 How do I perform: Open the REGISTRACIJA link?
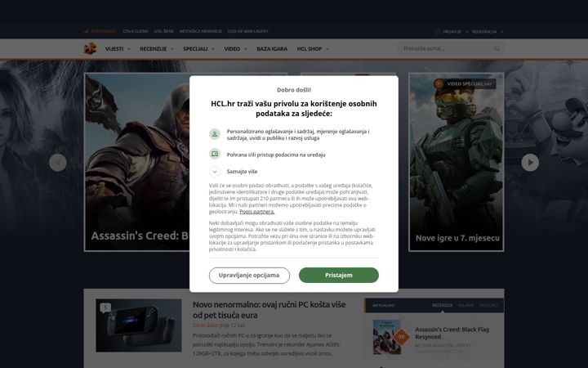pos(484,32)
